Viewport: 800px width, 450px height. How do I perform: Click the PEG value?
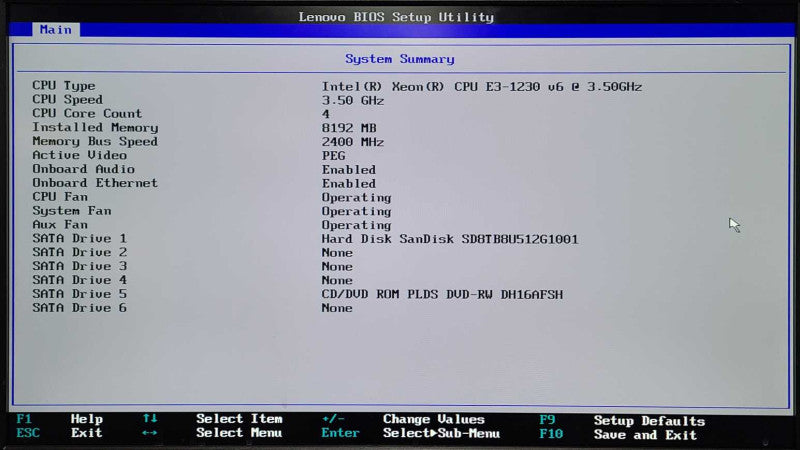(x=333, y=156)
